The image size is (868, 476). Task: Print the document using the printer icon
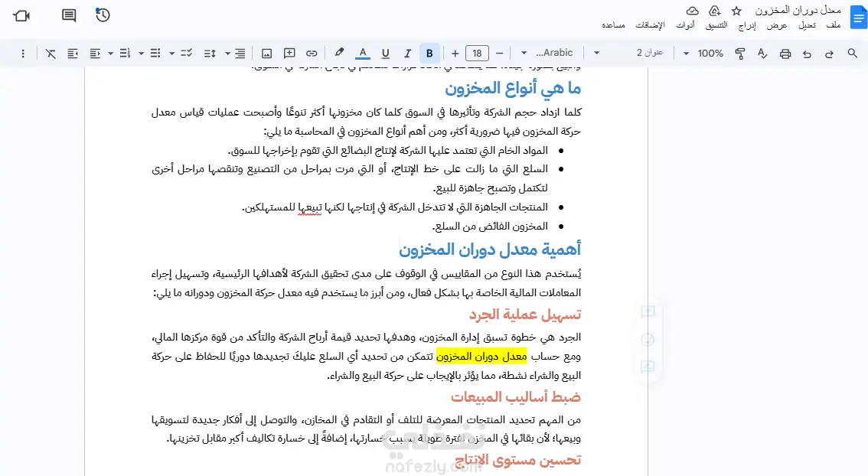click(785, 54)
